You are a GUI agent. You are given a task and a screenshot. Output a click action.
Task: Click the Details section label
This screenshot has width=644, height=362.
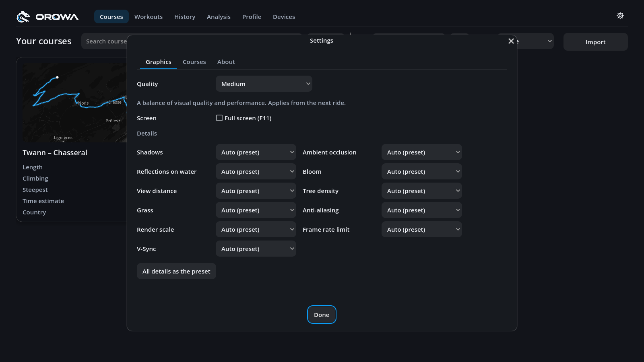click(147, 134)
